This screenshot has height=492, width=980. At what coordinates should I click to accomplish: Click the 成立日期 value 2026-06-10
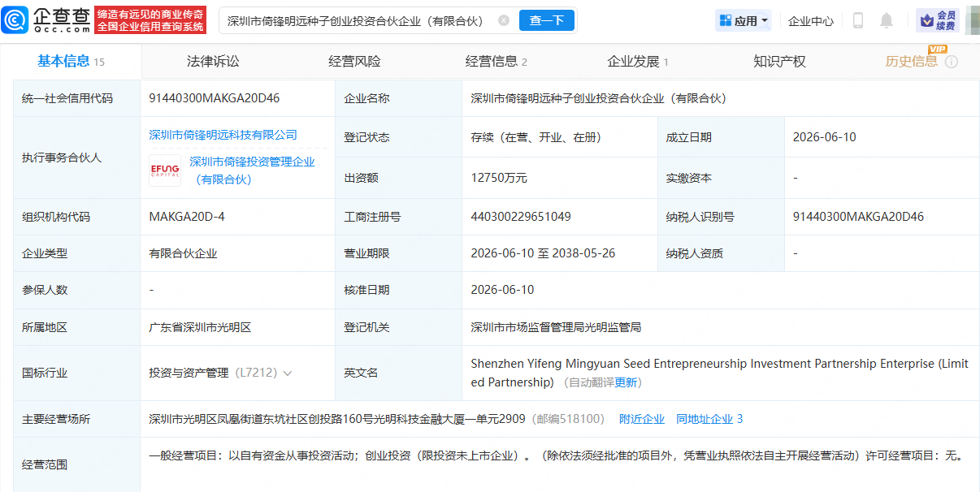coord(824,137)
